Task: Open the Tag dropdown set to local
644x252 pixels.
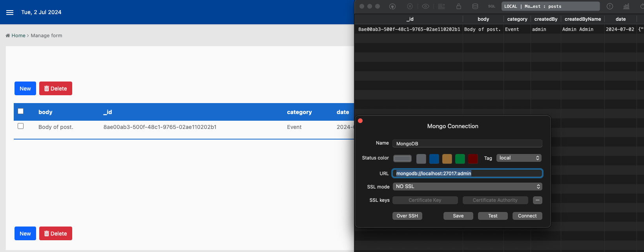Action: (x=519, y=158)
